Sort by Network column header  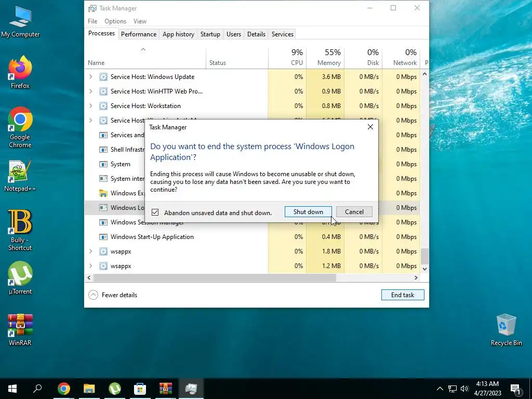[x=402, y=58]
